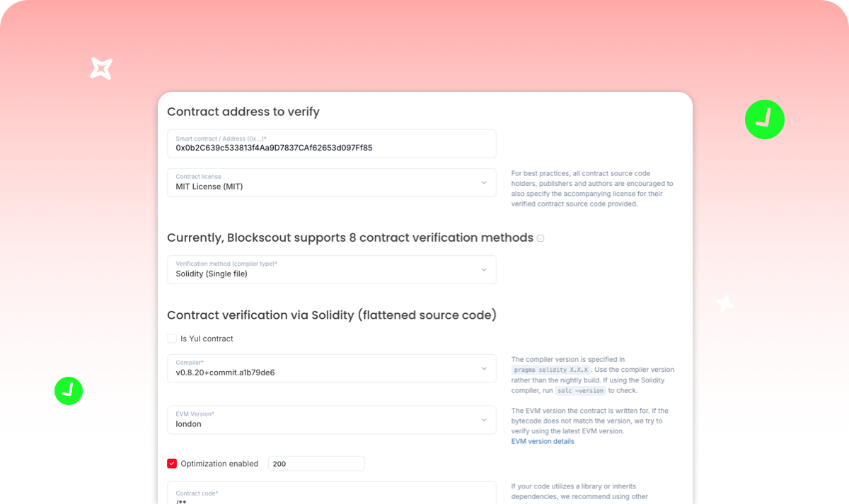Open the EVM version details link
849x504 pixels.
click(x=543, y=442)
